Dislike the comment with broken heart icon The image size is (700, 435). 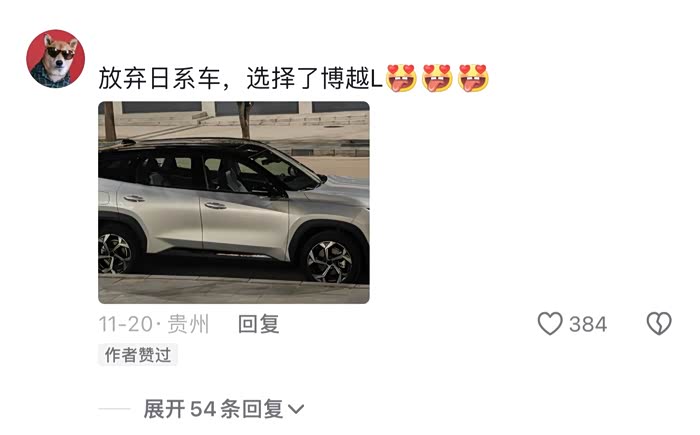[x=659, y=323]
